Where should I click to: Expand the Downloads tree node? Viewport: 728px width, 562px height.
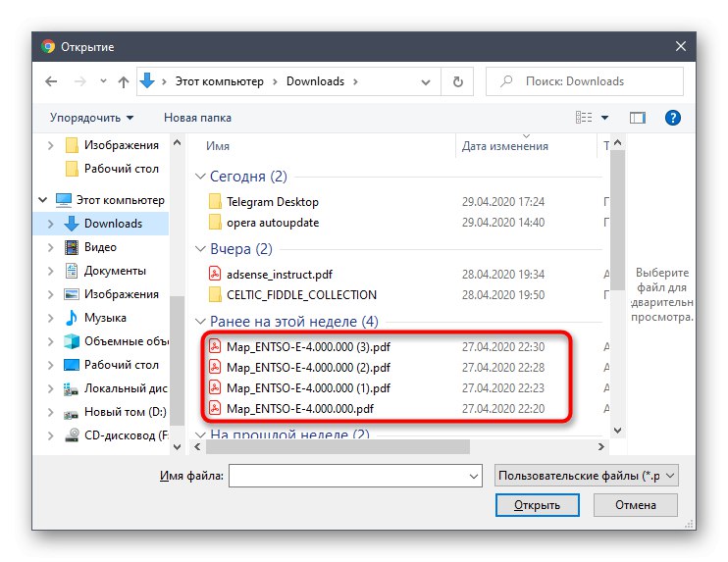[x=51, y=224]
